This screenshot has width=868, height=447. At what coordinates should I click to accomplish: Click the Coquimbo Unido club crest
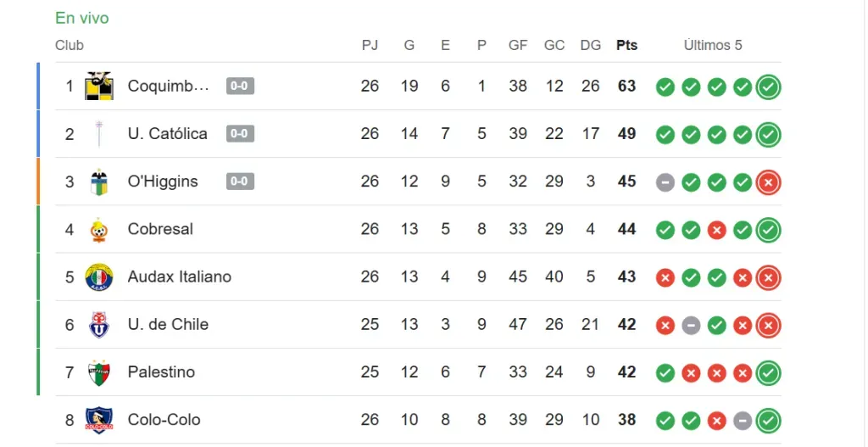point(99,86)
